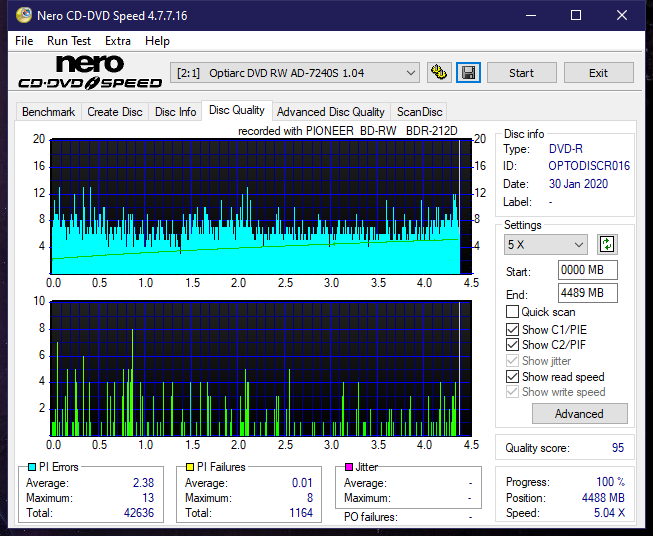Click the End MB input field
This screenshot has width=653, height=536.
(x=587, y=293)
